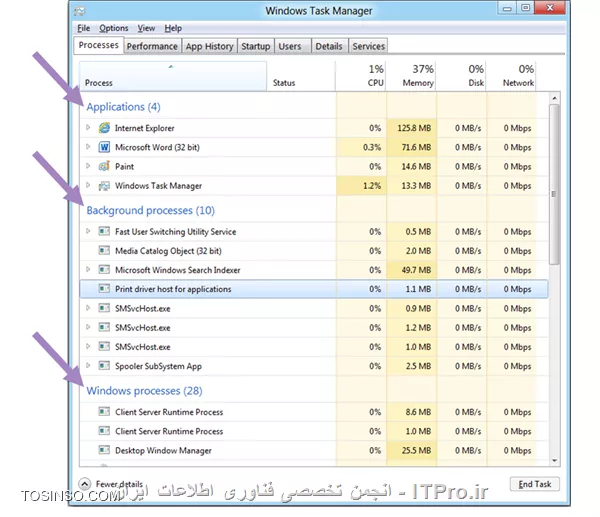Click Print driver host process icon
This screenshot has width=600, height=517.
[x=104, y=289]
